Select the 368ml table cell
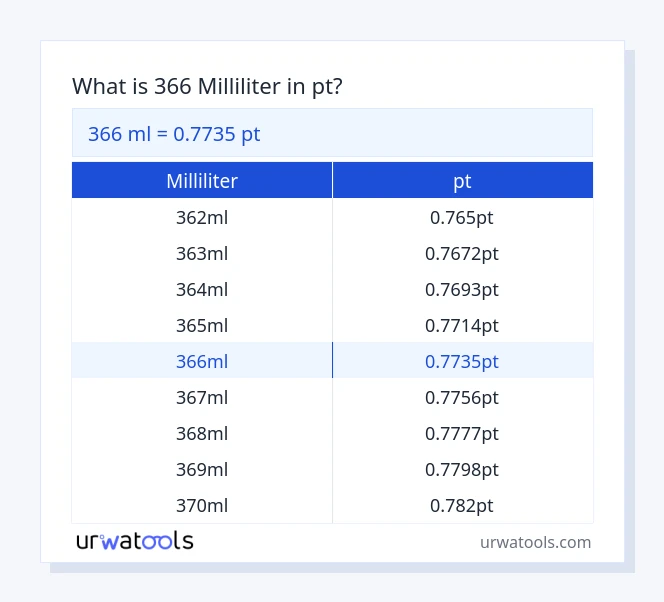664x602 pixels. coord(202,434)
